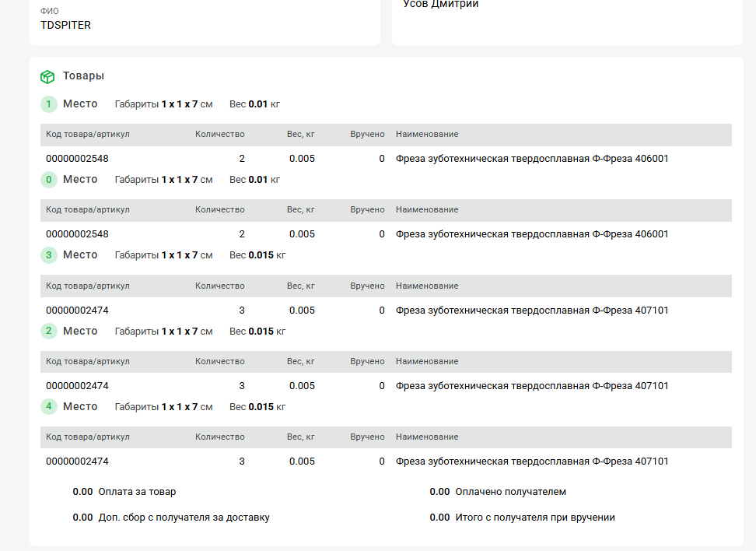
Task: Click product name Ф-Фреза 406001 under place 0
Action: [x=531, y=234]
